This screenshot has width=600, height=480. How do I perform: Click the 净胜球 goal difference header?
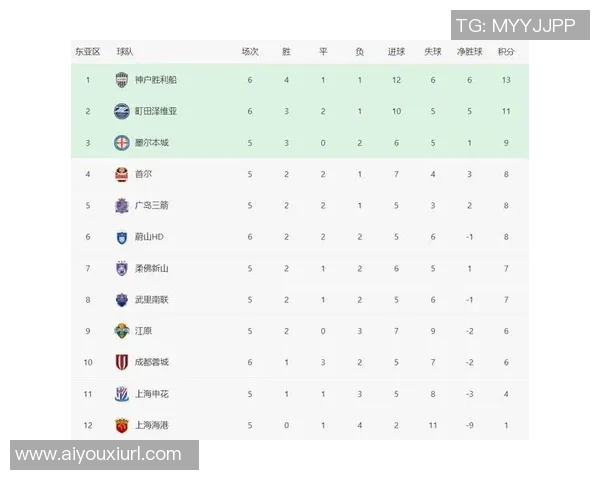(x=469, y=51)
